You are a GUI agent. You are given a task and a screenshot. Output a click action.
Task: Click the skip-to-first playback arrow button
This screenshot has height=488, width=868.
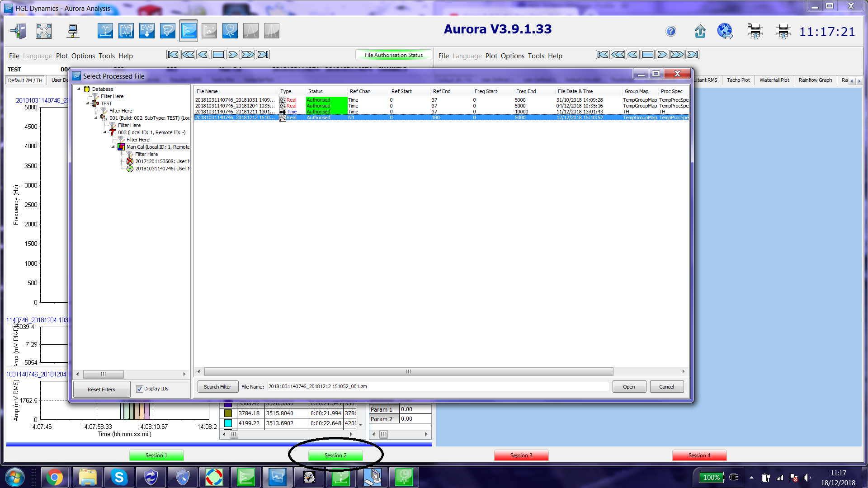[x=173, y=55]
